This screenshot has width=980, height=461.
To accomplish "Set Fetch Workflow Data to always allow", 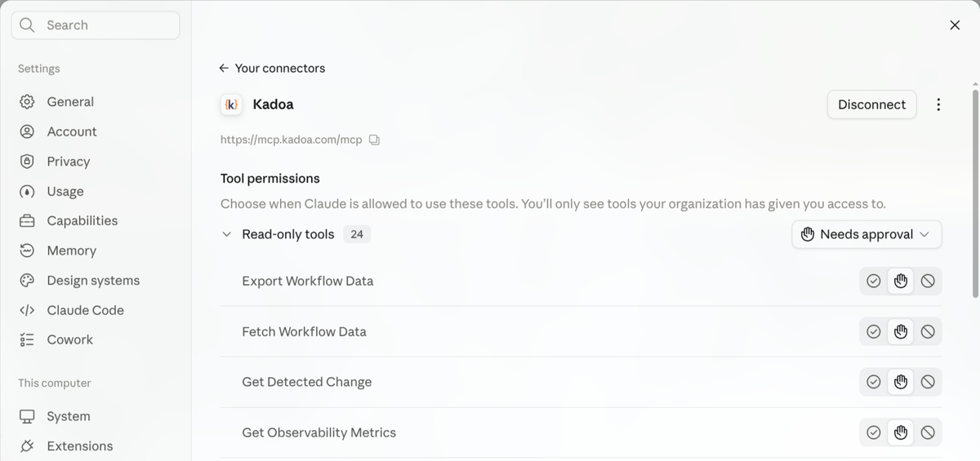I will (874, 331).
